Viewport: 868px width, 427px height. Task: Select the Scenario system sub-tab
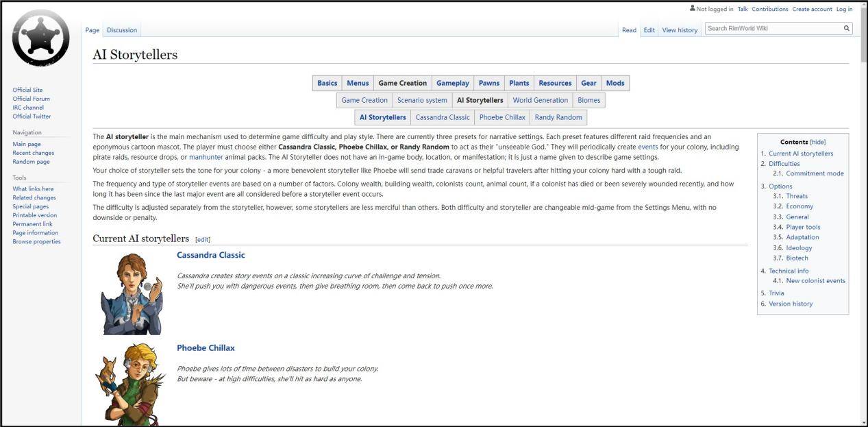pos(422,100)
